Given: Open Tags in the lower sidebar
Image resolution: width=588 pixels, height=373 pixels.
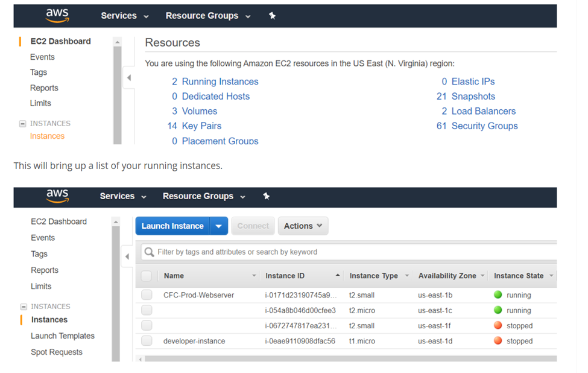Looking at the screenshot, I should pyautogui.click(x=39, y=254).
